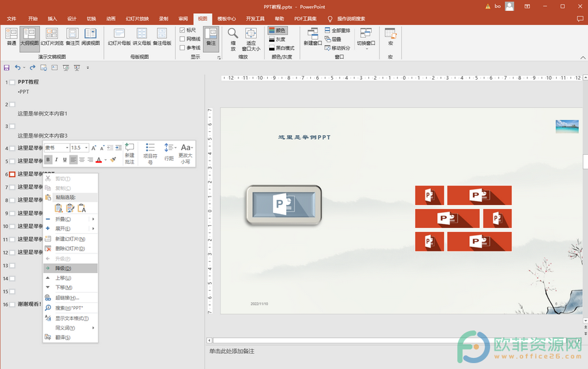Screen dimensions: 588x369
Task: Open 备注页 notes page view
Action: tap(73, 37)
